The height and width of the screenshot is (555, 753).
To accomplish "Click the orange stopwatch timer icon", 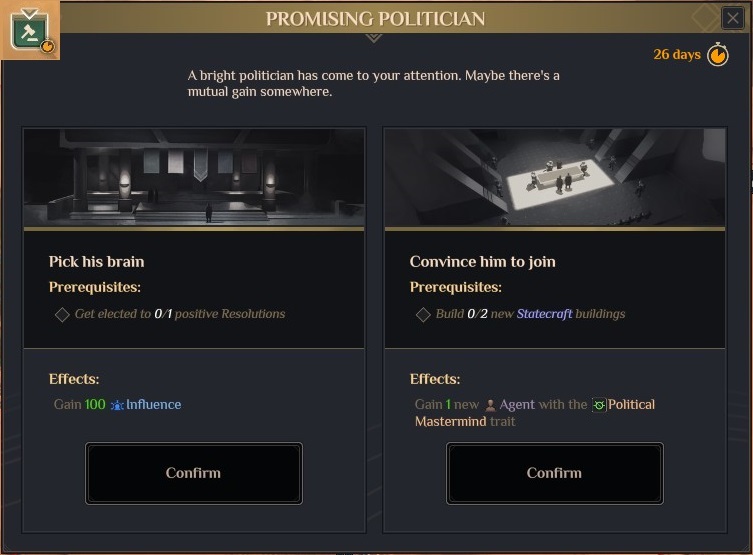I will [x=718, y=54].
